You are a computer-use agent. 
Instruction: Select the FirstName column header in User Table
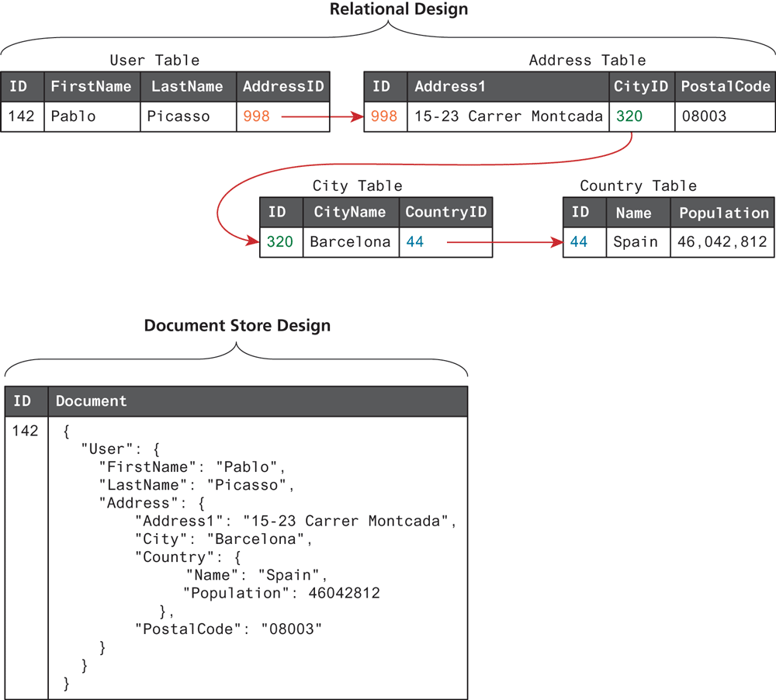click(x=92, y=87)
